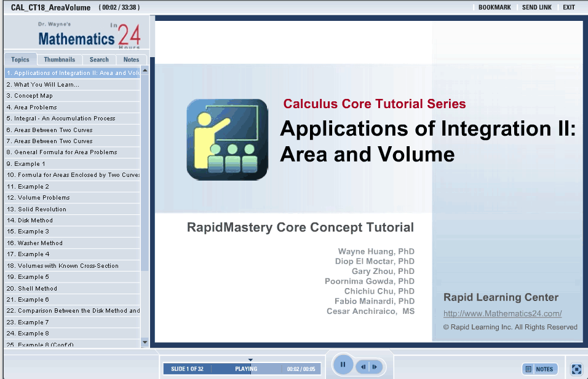Open topic 24 Example 8

coord(73,334)
